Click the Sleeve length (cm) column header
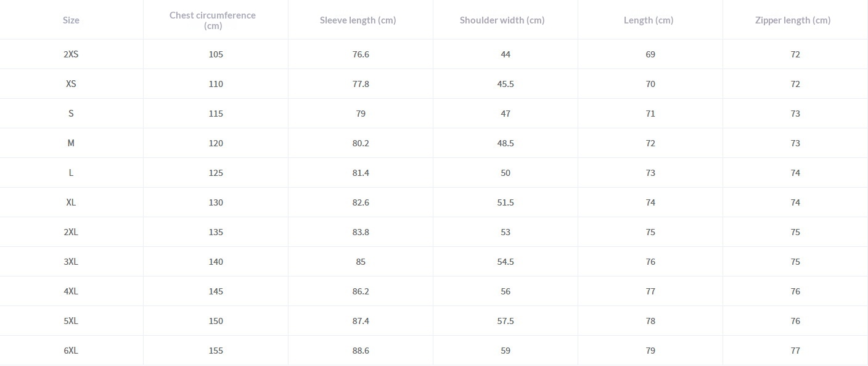Viewport: 868px width, 366px height. click(358, 20)
